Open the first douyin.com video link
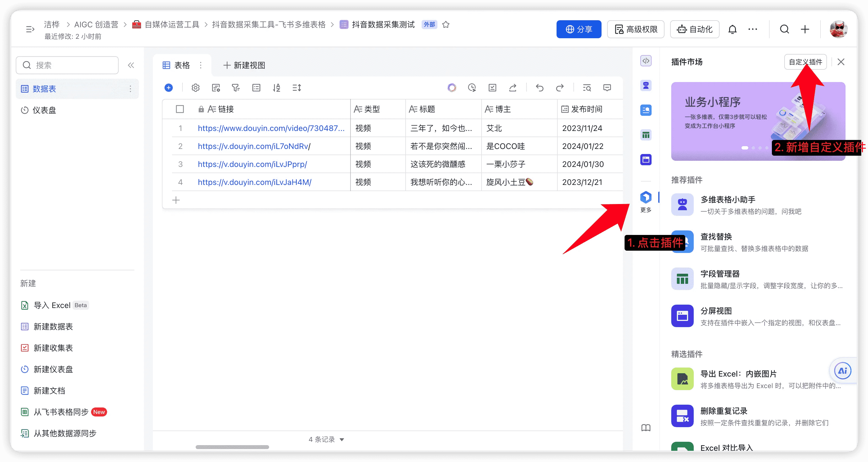 (271, 128)
